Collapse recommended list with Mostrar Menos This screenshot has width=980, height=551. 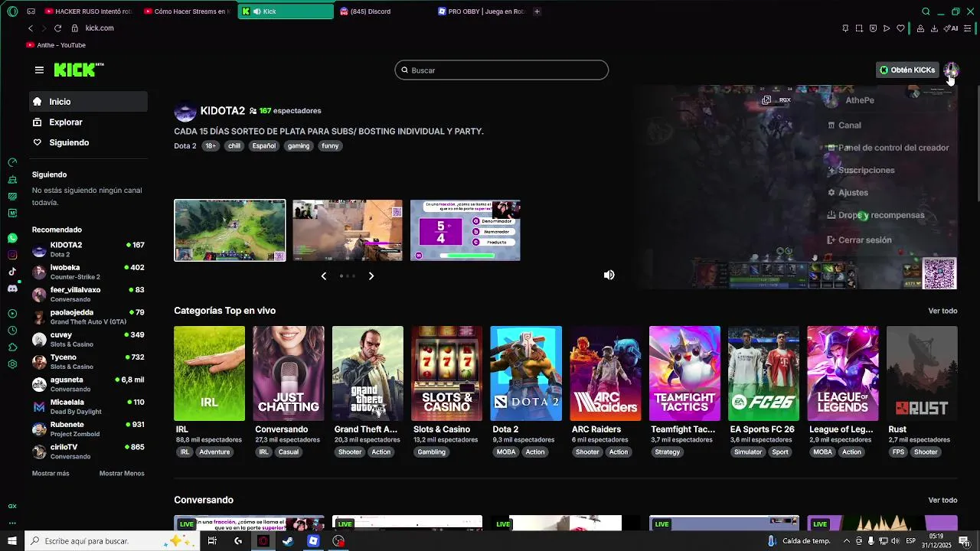122,474
